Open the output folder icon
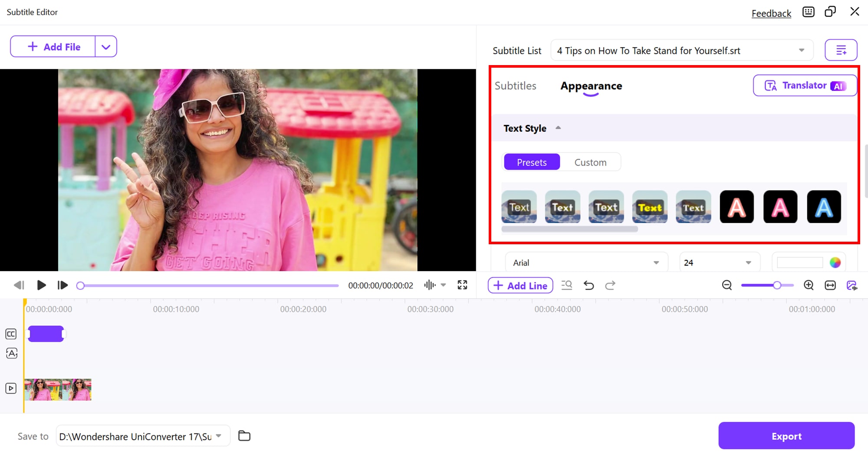Viewport: 868px width, 456px height. (244, 436)
